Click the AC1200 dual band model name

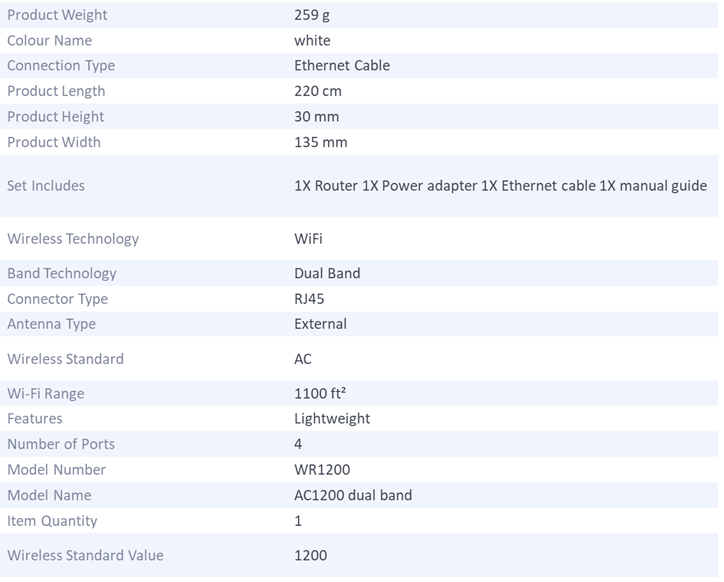pyautogui.click(x=353, y=495)
